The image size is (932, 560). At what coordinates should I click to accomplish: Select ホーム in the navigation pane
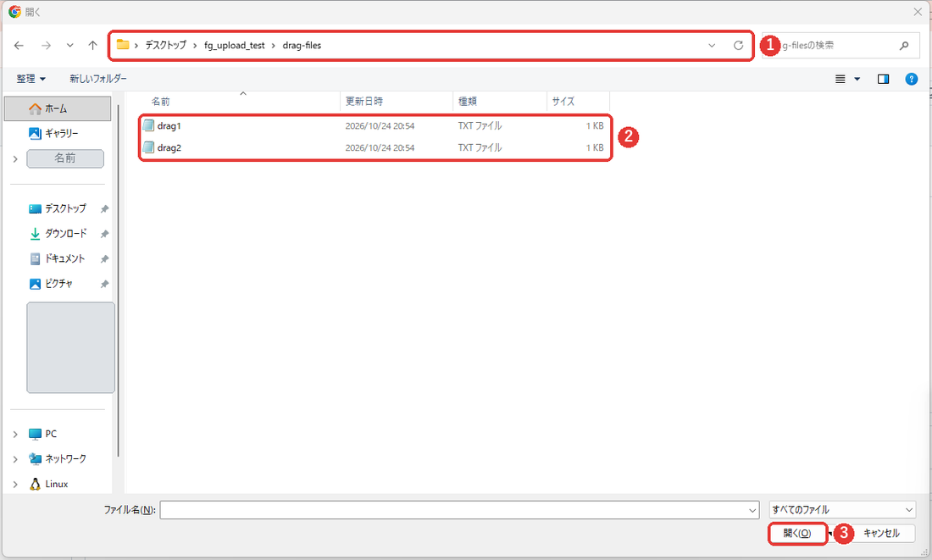click(x=58, y=108)
